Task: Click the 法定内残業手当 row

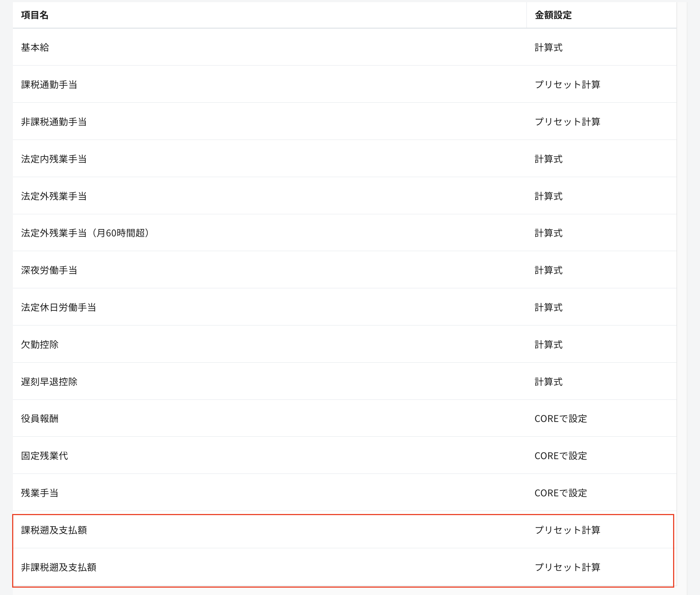Action: tap(54, 159)
